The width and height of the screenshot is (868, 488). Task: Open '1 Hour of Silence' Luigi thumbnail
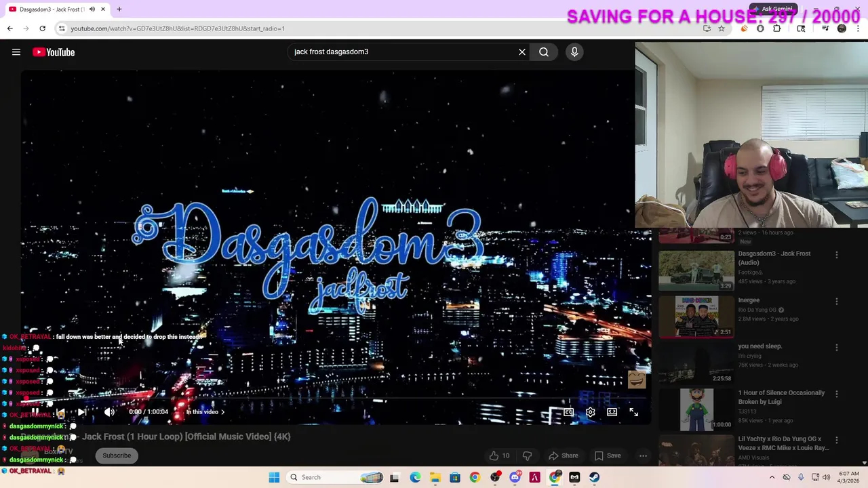point(696,409)
